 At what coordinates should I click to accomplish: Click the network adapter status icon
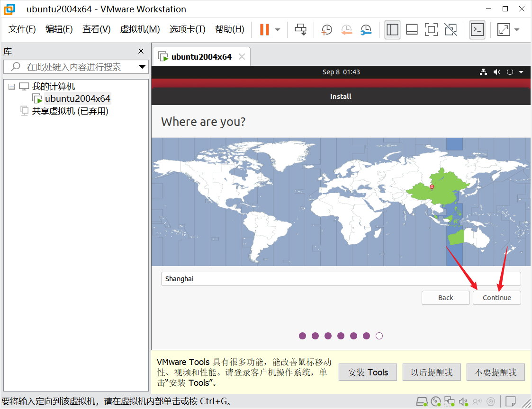(x=450, y=402)
